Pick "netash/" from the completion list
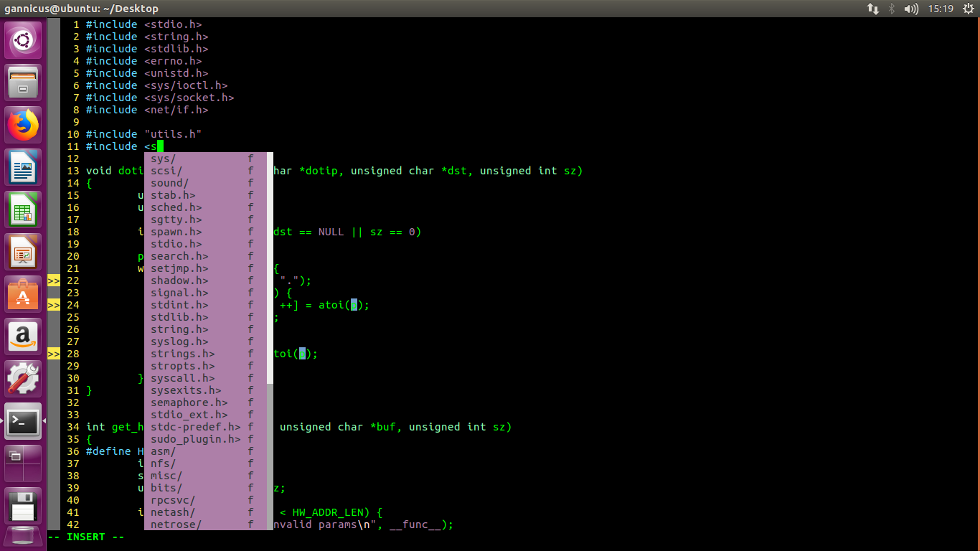The width and height of the screenshot is (980, 551). click(x=205, y=512)
